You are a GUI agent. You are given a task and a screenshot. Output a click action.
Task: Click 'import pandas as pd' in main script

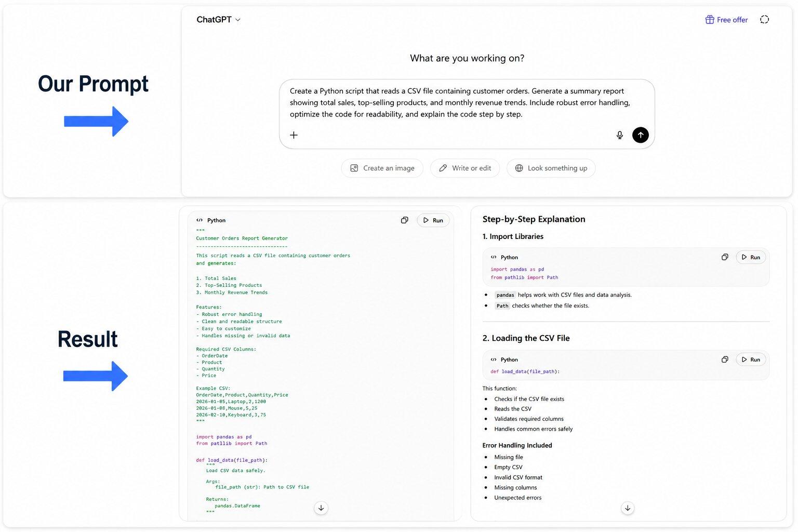click(224, 437)
